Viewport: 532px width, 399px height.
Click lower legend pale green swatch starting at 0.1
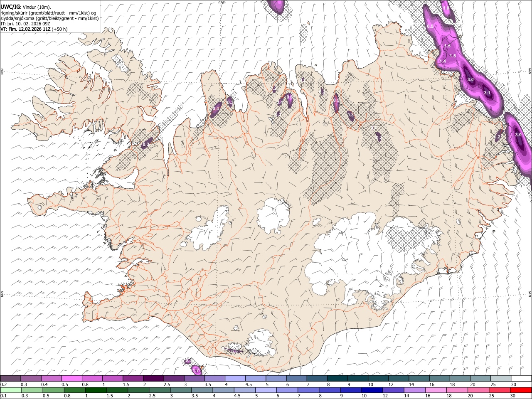coord(11,390)
